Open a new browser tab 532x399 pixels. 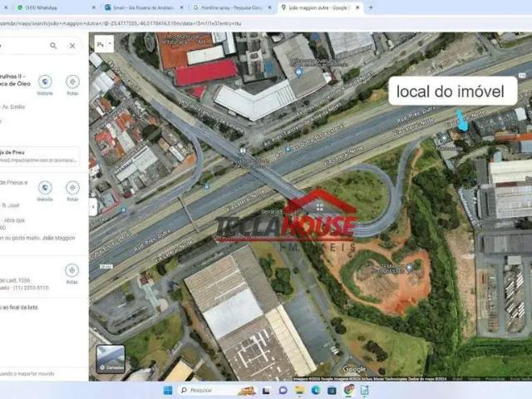[371, 7]
